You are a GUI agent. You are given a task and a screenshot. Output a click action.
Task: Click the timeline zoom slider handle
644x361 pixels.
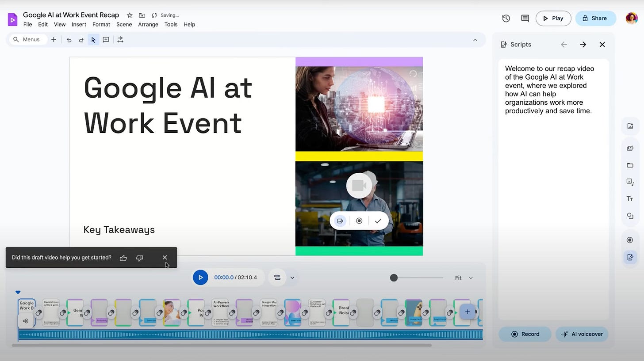pyautogui.click(x=394, y=277)
